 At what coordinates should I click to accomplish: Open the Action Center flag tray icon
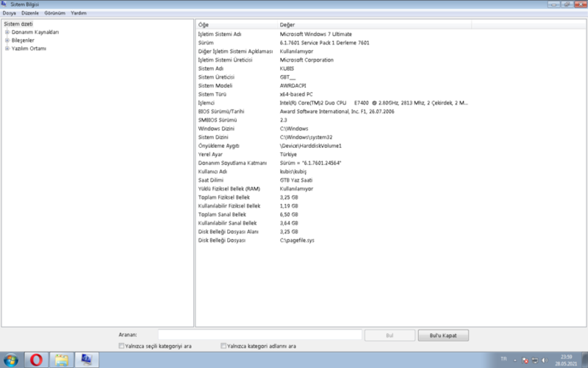tap(525, 360)
